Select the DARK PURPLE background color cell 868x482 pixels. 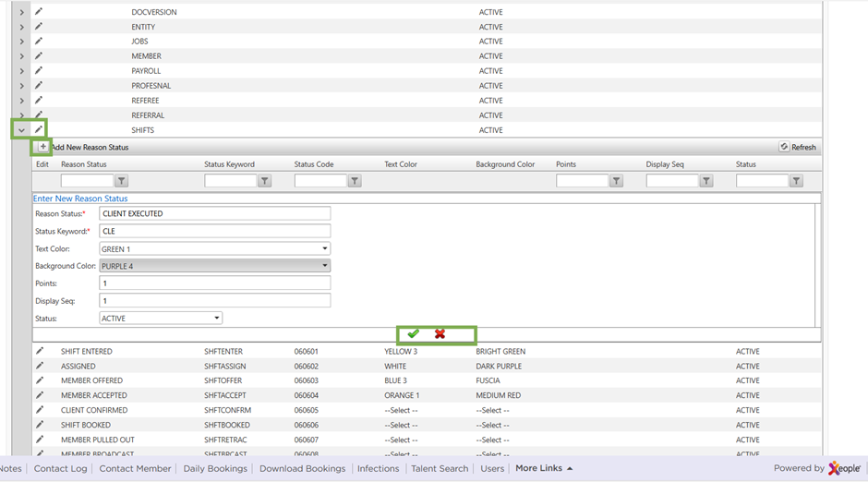click(499, 367)
